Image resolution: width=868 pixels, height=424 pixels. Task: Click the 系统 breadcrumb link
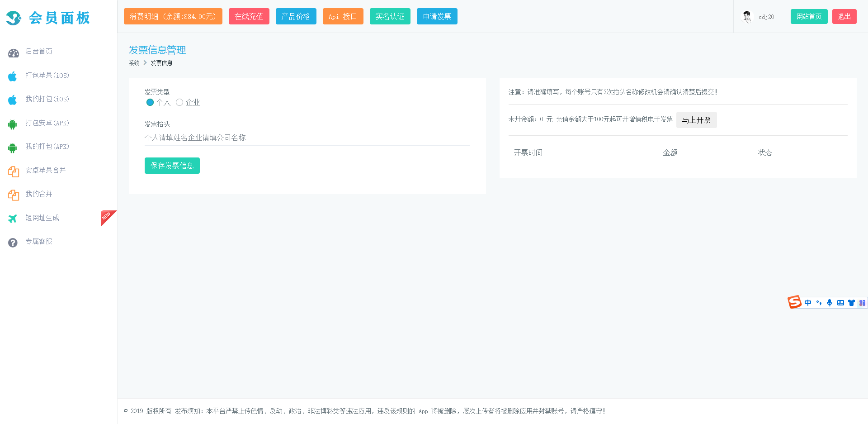click(x=134, y=63)
